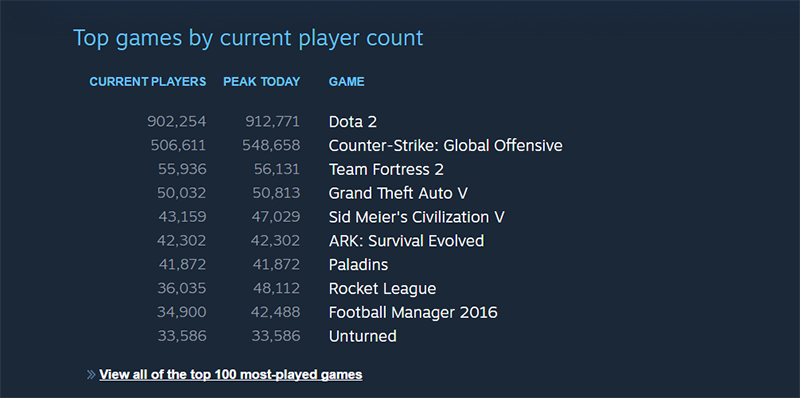Screen dimensions: 800x398
Task: Open the Grand Theft Auto V entry
Action: pos(398,193)
